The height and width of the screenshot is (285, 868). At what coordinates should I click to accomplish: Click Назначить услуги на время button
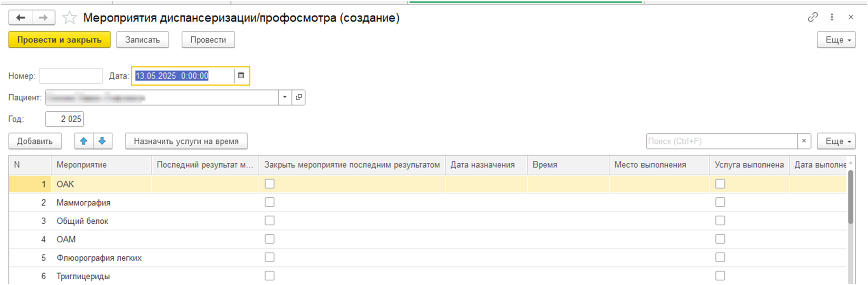tap(186, 141)
